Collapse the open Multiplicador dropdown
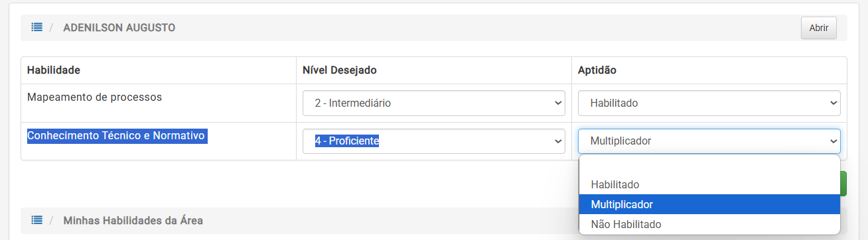 point(709,141)
